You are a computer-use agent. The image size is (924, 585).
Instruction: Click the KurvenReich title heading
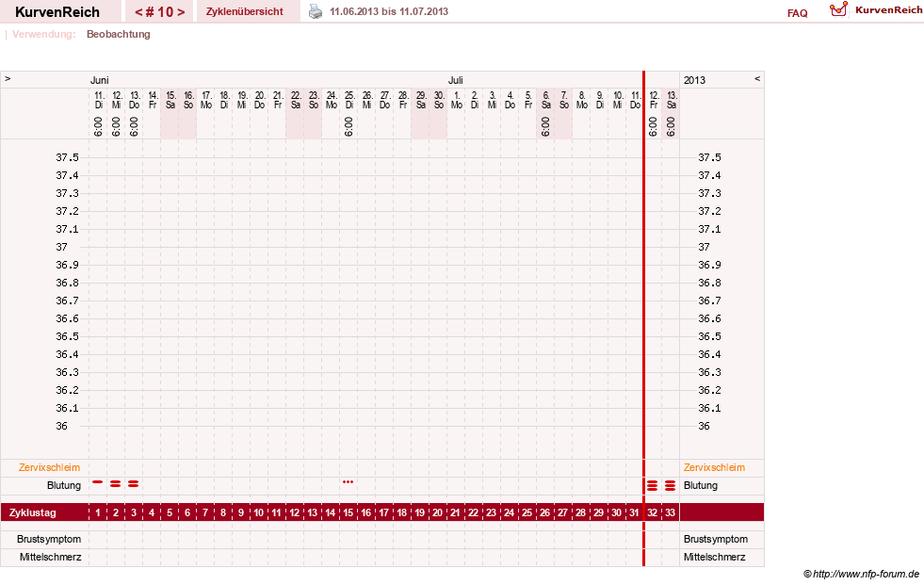[57, 12]
